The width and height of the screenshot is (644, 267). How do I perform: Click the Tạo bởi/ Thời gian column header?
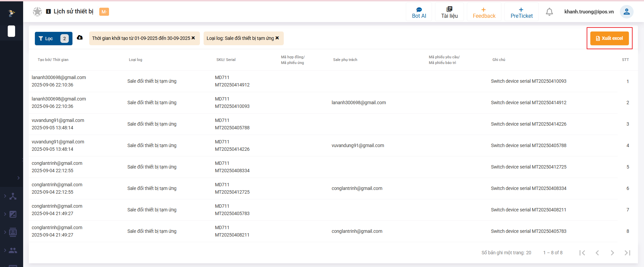tap(53, 60)
